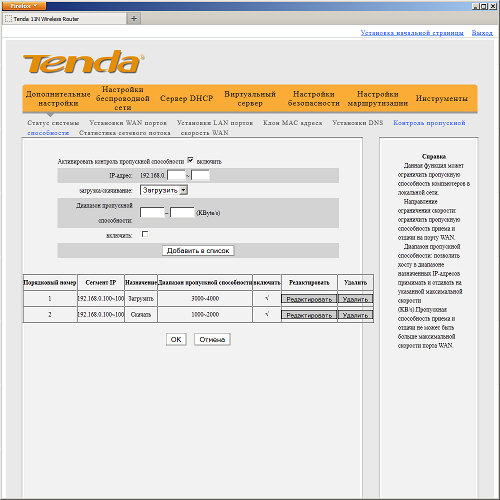
Task: Click Удалить button for rule 2
Action: click(355, 315)
